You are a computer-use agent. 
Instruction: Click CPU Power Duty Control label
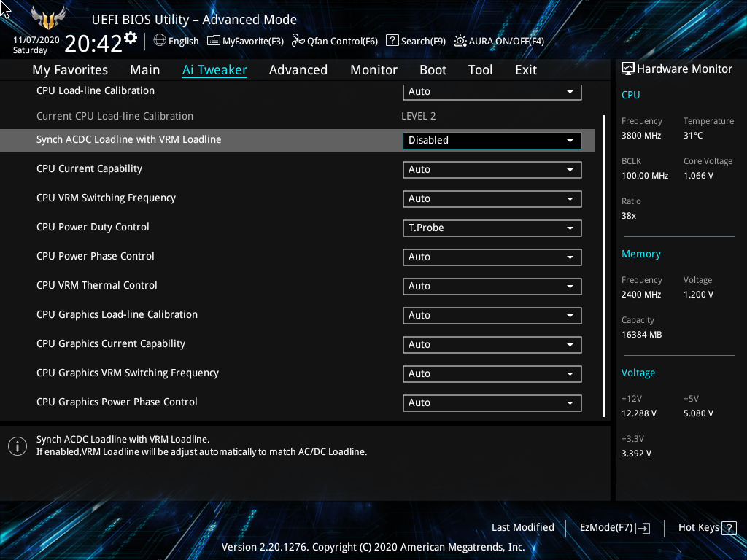[x=93, y=227]
